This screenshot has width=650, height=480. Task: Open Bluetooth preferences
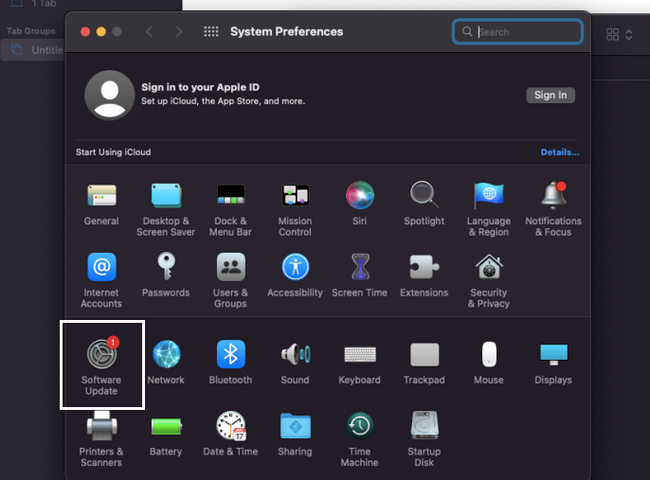pos(230,362)
